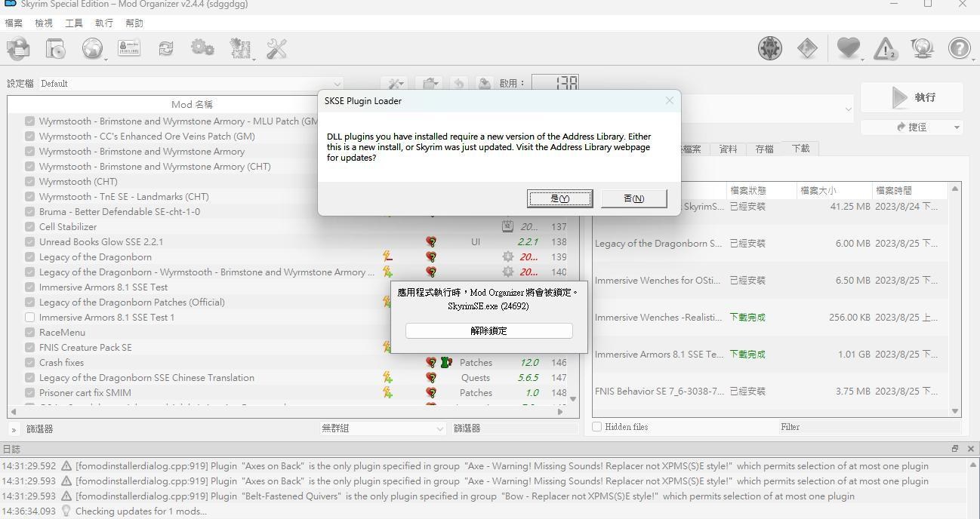Image resolution: width=980 pixels, height=519 pixels.
Task: Open the 檢視 menu
Action: (x=44, y=23)
